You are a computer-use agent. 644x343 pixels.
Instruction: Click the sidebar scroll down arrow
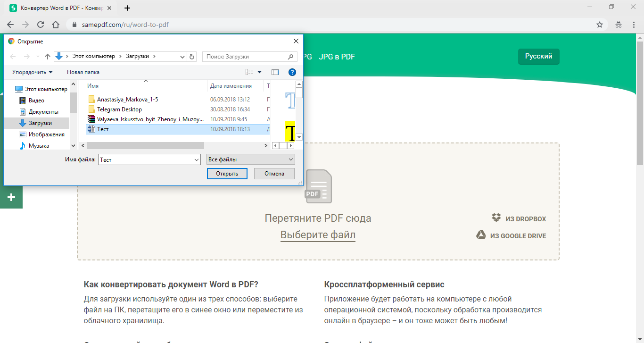pyautogui.click(x=73, y=146)
